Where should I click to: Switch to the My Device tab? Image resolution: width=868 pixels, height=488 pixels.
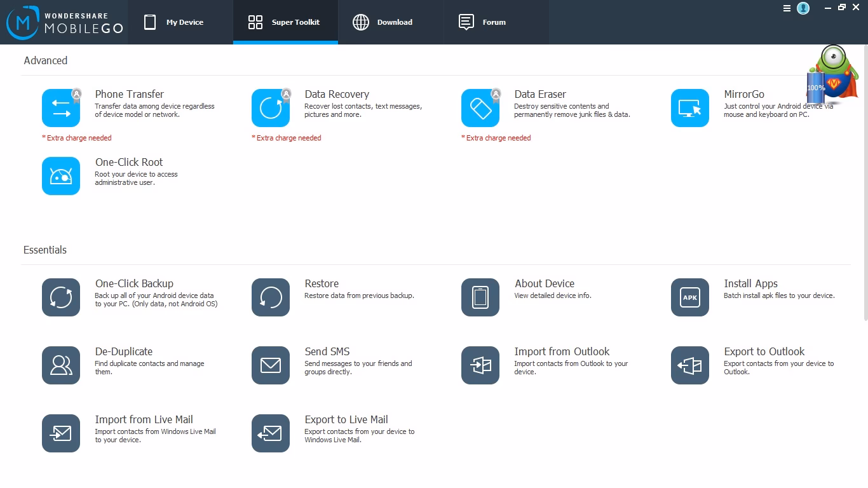pos(180,22)
